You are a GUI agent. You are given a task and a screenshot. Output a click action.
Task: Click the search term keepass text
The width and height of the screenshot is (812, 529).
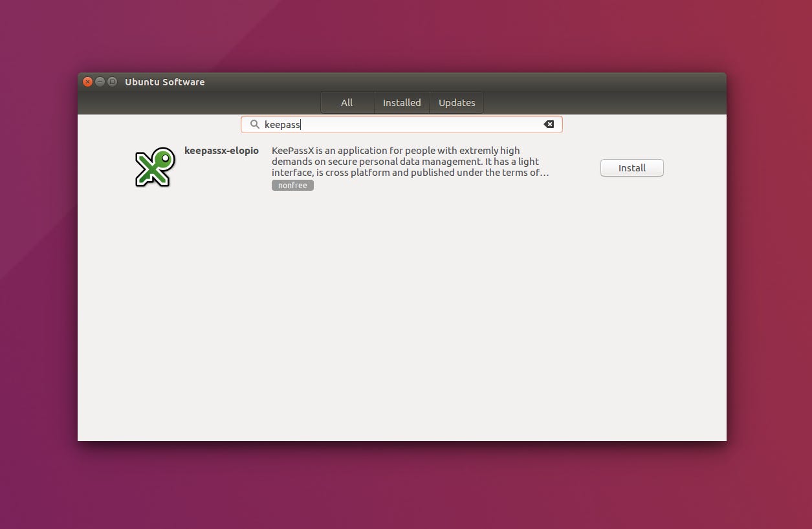[x=283, y=124]
